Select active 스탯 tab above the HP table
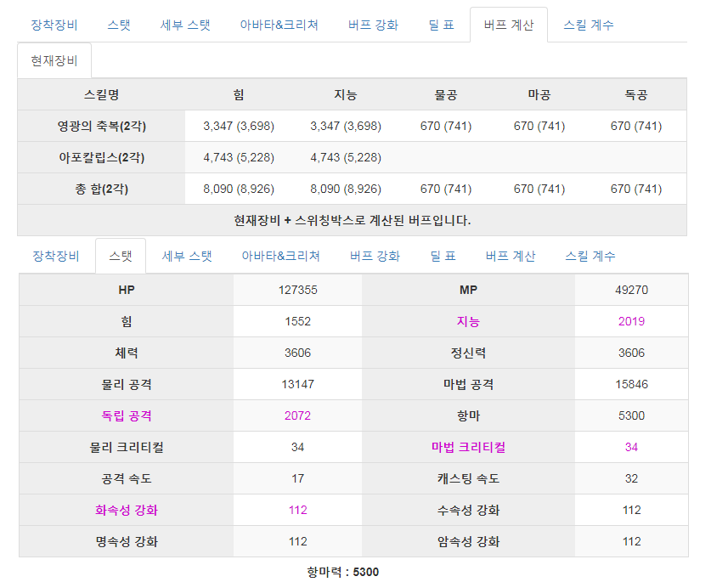728x582 pixels. point(121,256)
